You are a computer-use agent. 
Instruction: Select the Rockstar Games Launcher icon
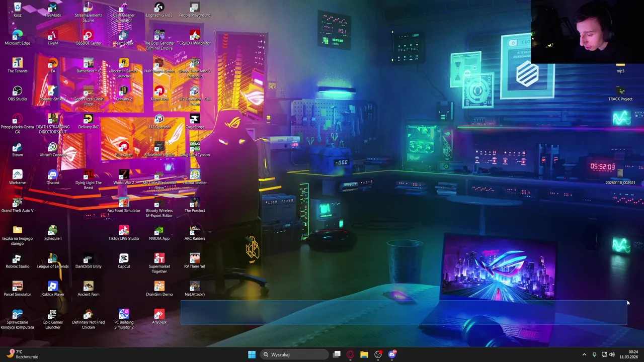[124, 68]
